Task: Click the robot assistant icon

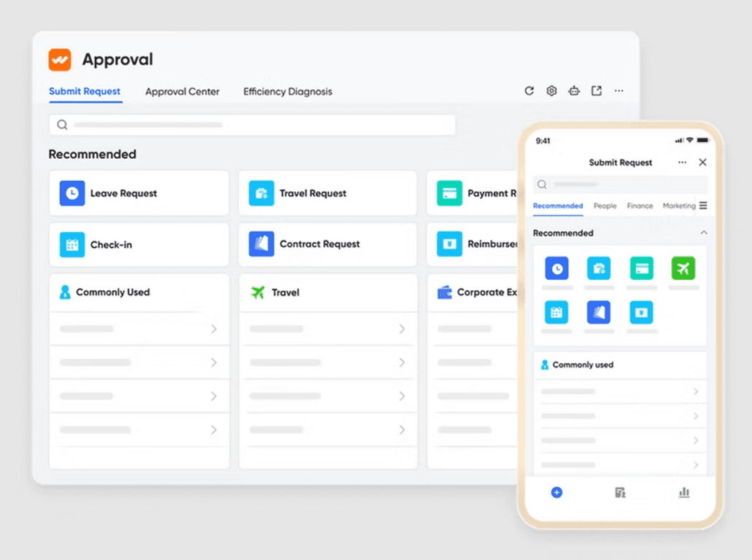Action: click(x=574, y=91)
